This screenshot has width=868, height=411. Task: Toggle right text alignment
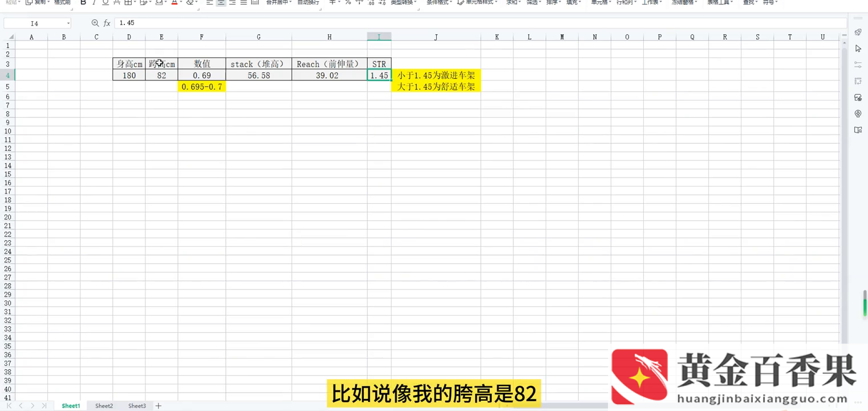[233, 2]
